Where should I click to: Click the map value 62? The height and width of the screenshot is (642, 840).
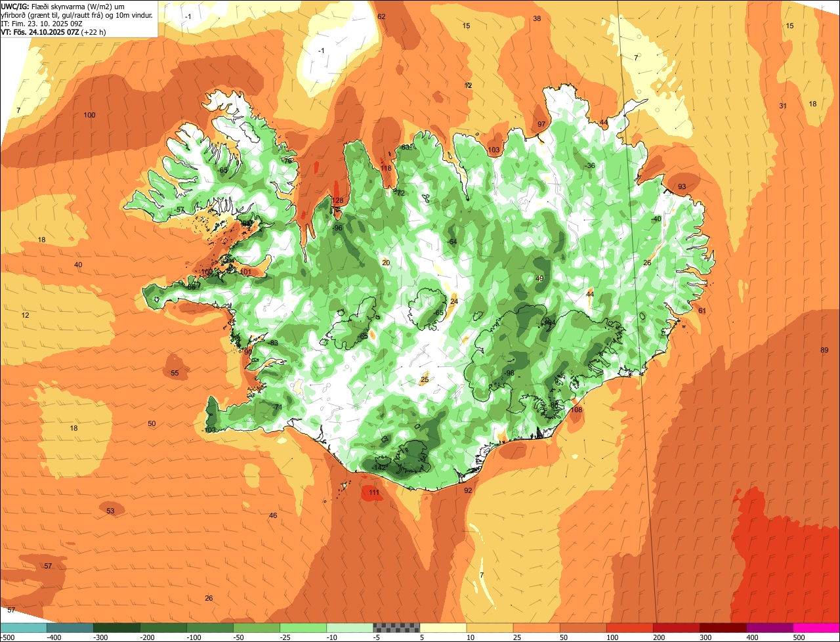tap(381, 16)
